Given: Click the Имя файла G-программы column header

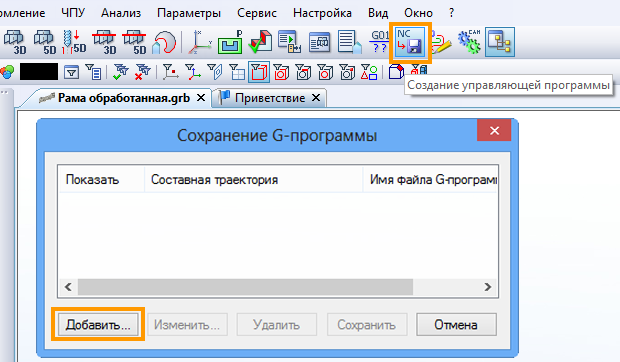Looking at the screenshot, I should [430, 180].
